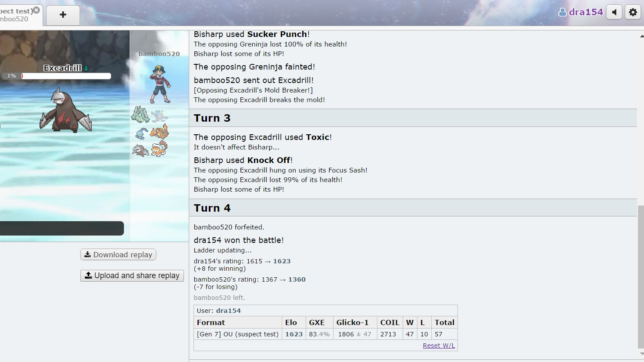Click the Excadrill 1% HP bar

point(66,76)
